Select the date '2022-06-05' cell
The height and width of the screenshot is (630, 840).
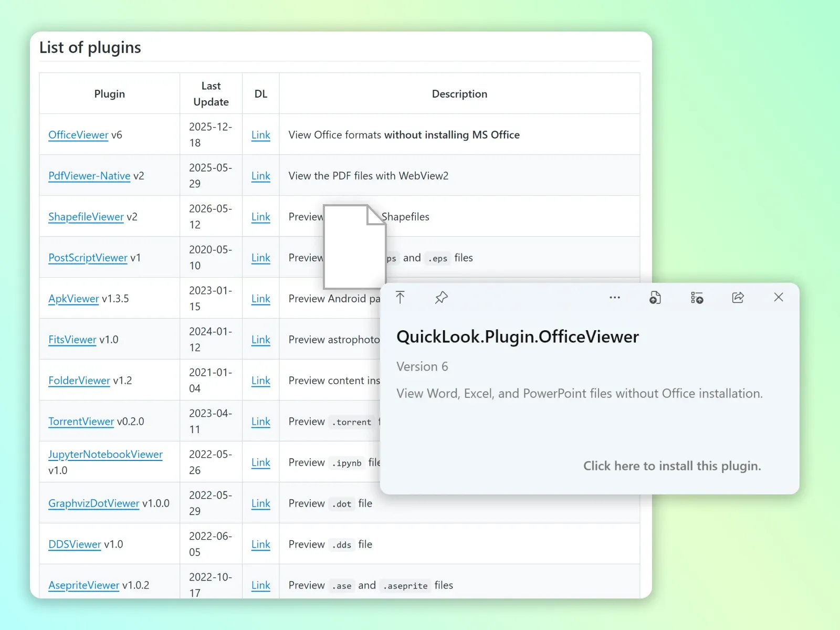(x=211, y=544)
